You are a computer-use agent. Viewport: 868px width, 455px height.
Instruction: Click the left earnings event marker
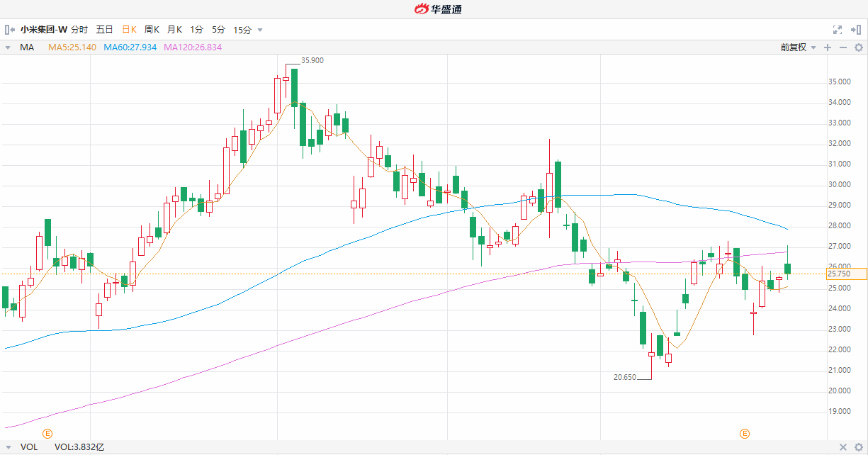pos(48,433)
